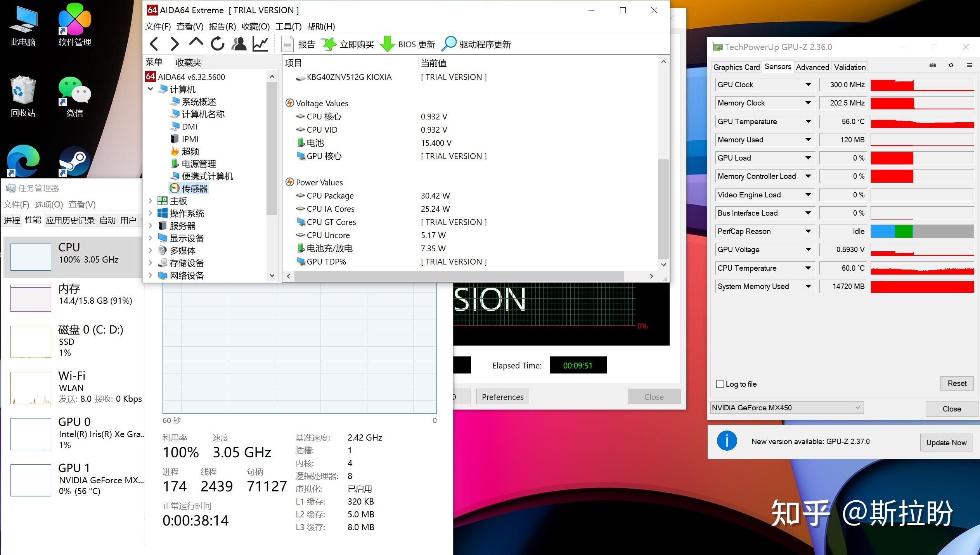
Task: Switch to GPU-Z Validation tab
Action: point(850,67)
